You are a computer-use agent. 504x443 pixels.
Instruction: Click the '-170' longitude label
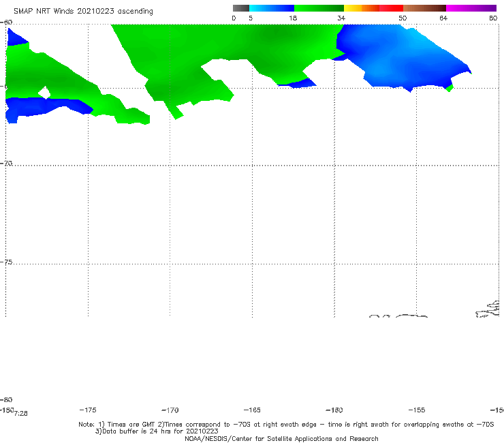170,410
